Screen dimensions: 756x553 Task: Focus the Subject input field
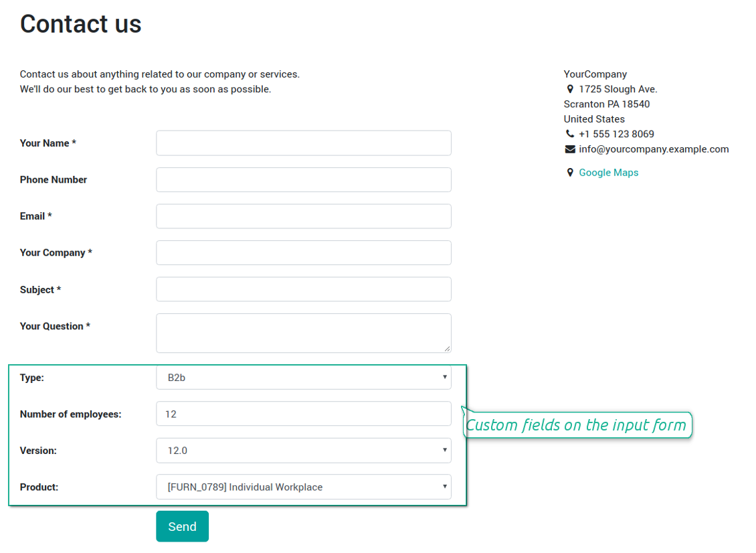pos(304,289)
